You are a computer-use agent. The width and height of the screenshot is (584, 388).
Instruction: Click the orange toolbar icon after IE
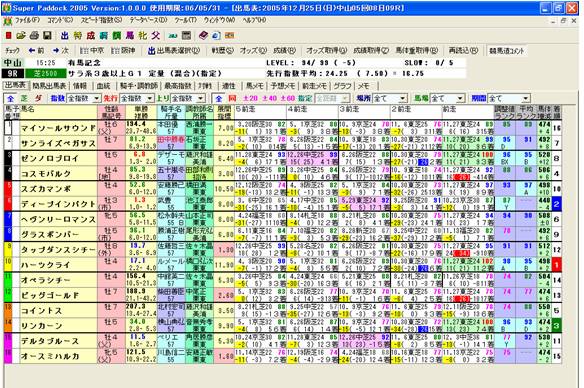(229, 35)
